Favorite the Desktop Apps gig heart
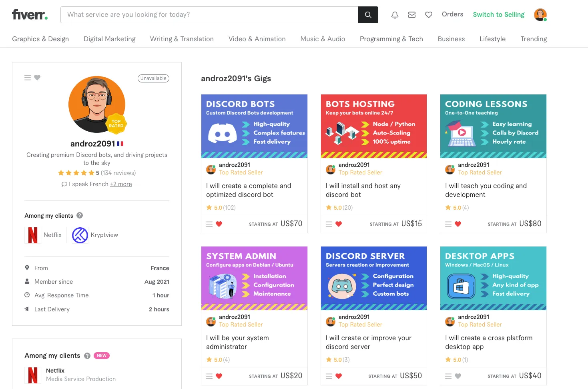Viewport: 588px width, 389px height. (x=458, y=376)
